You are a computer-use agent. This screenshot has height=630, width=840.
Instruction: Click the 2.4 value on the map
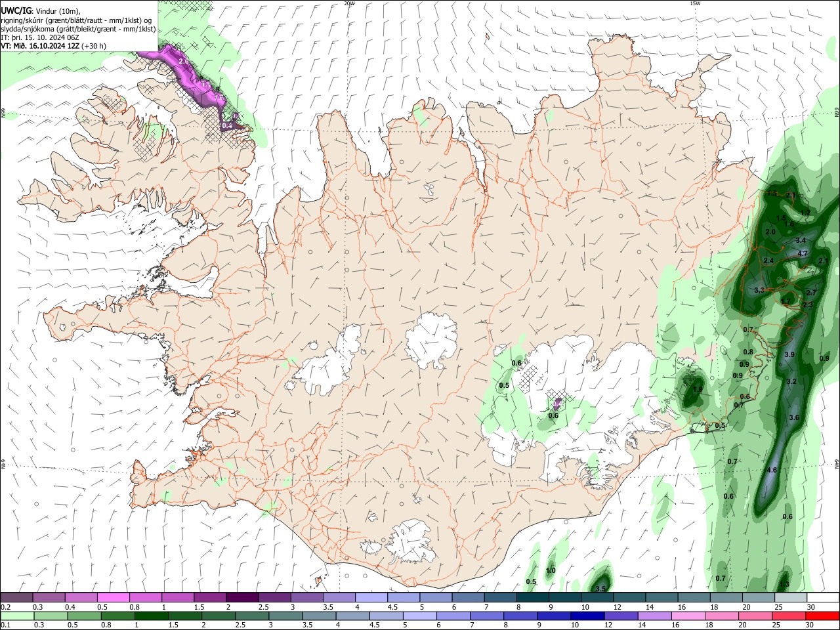(769, 261)
